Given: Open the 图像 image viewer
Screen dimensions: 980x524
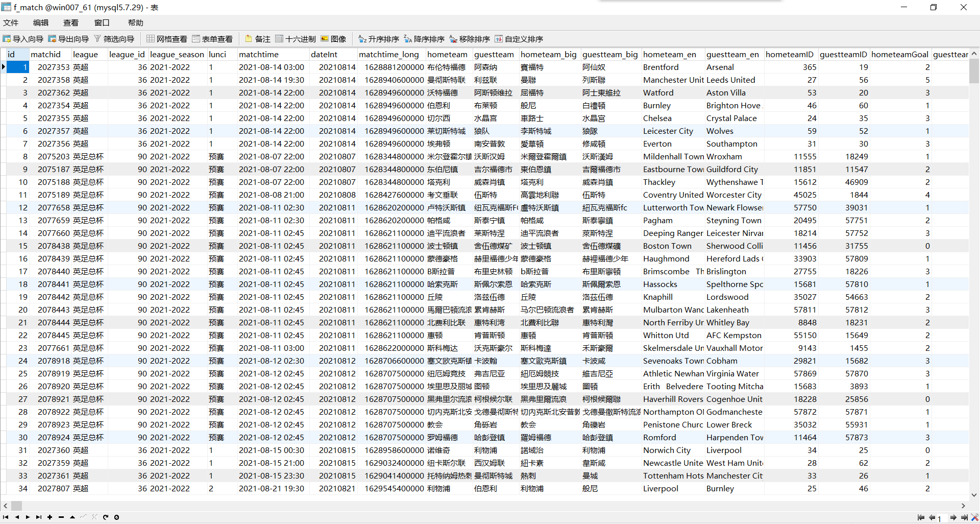Looking at the screenshot, I should point(333,39).
